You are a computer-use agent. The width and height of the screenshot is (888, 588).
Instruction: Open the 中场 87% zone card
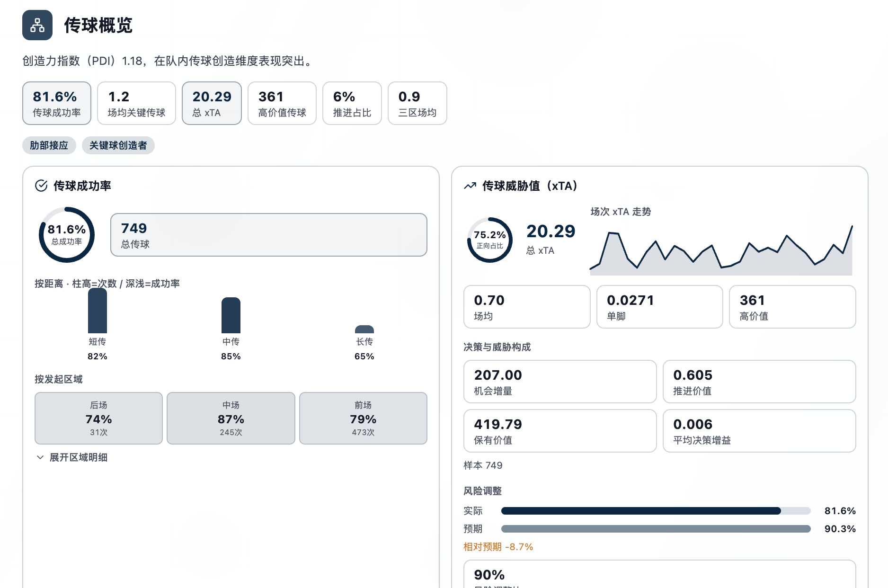click(x=231, y=418)
